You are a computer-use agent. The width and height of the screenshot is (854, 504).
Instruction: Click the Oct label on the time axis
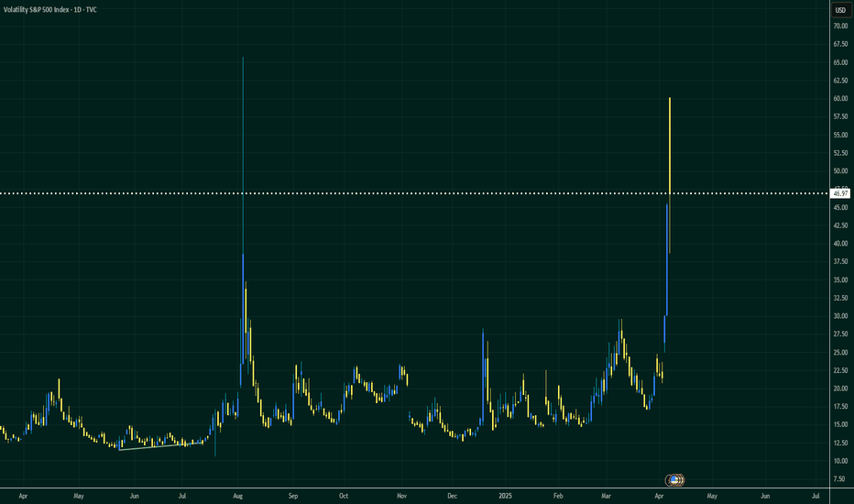344,496
